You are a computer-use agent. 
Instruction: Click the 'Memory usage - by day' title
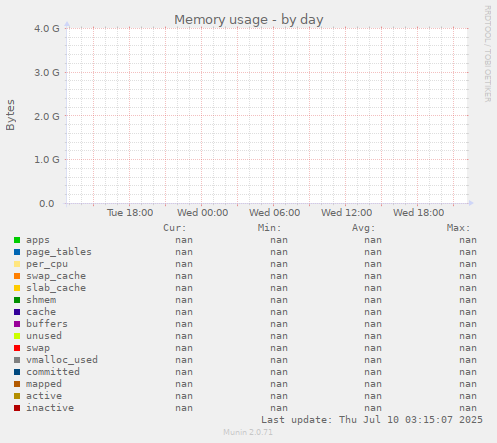coord(249,20)
